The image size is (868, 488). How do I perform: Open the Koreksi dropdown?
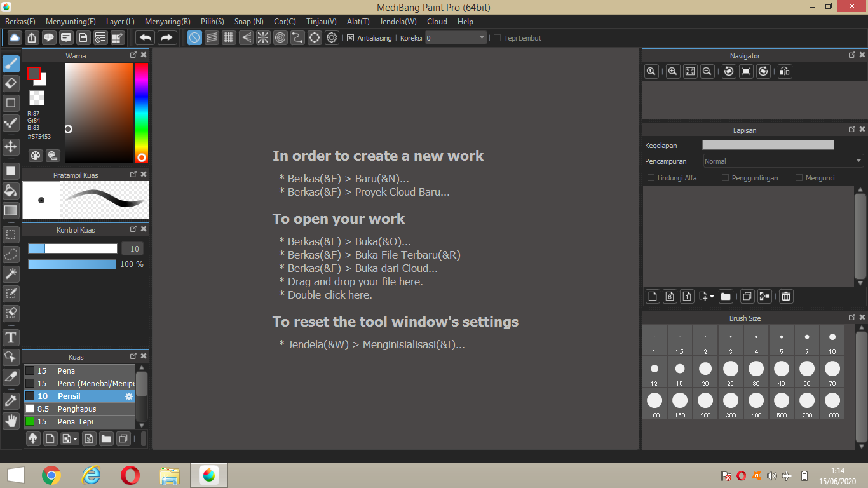(456, 38)
